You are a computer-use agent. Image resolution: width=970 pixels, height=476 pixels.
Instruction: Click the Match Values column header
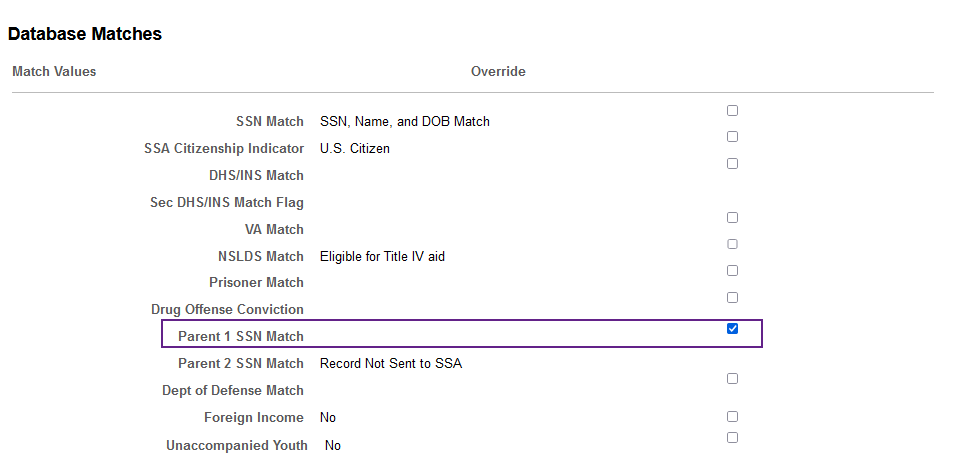pyautogui.click(x=54, y=72)
